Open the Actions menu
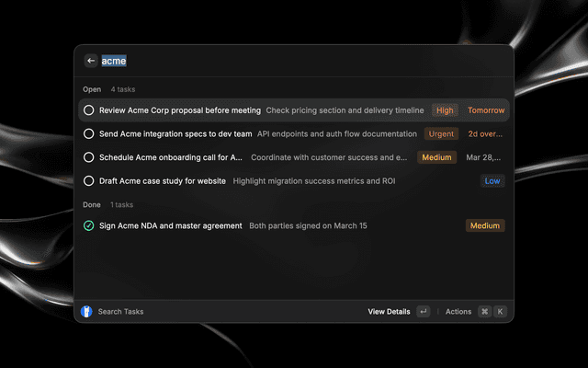This screenshot has width=588, height=368. (x=458, y=312)
